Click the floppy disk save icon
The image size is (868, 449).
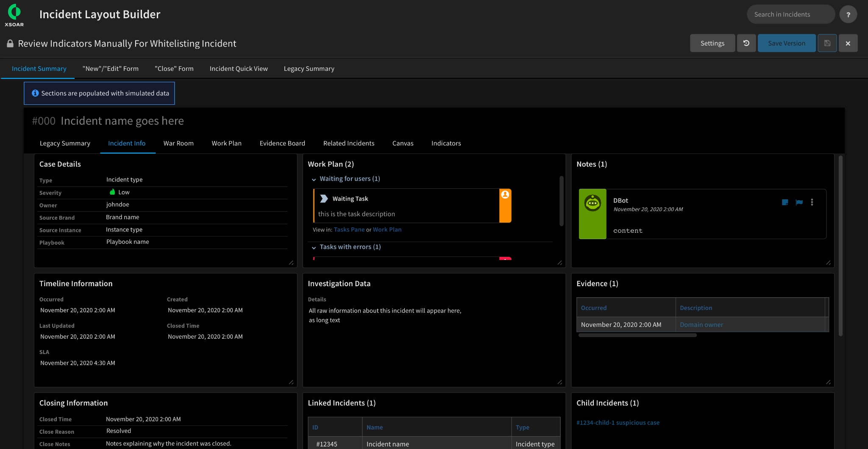(x=827, y=43)
